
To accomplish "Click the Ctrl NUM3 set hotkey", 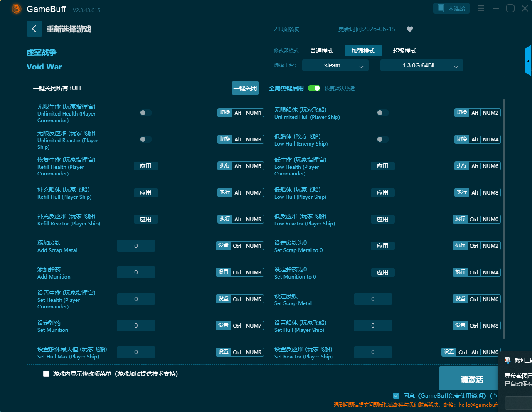I will coord(240,272).
